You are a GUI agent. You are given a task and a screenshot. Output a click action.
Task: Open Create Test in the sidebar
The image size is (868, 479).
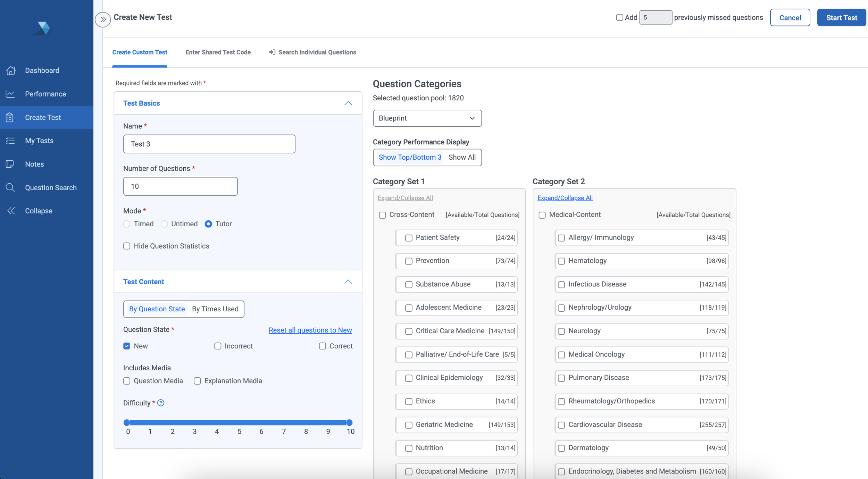[43, 117]
